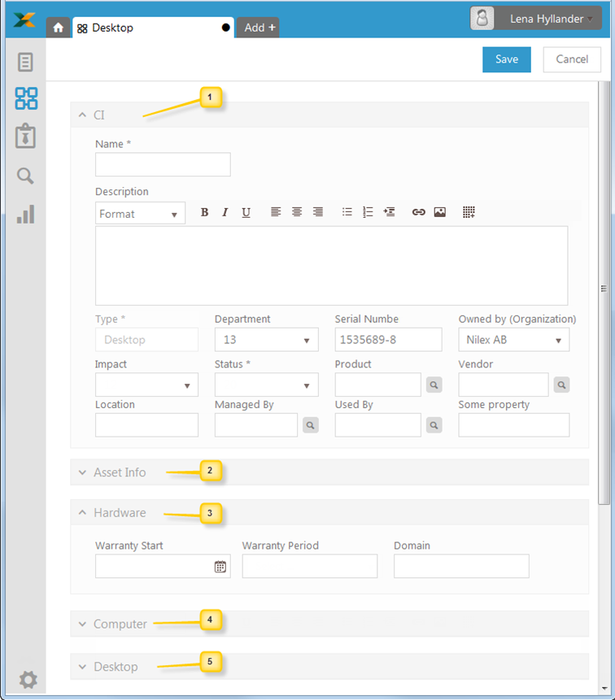The image size is (615, 700).
Task: Insert an image into the description
Action: (x=439, y=212)
